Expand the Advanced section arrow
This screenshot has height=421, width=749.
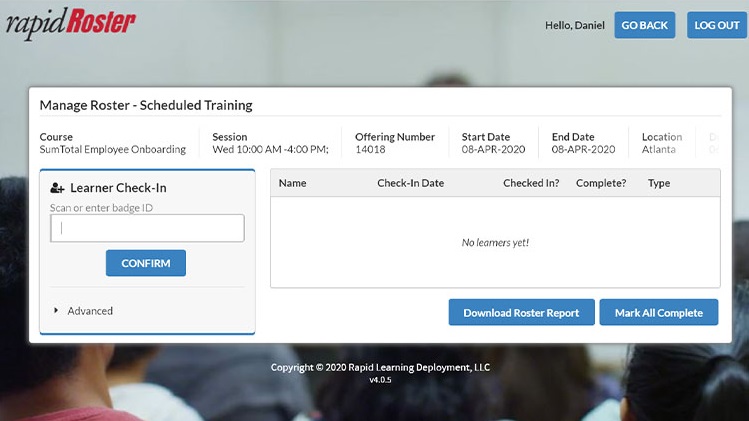click(56, 311)
